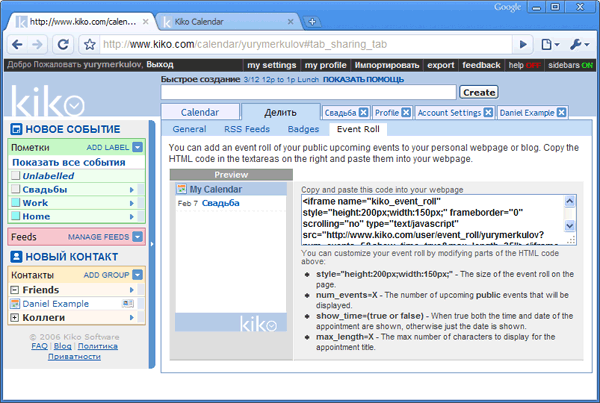
Task: Close the Profile tab
Action: (x=406, y=113)
